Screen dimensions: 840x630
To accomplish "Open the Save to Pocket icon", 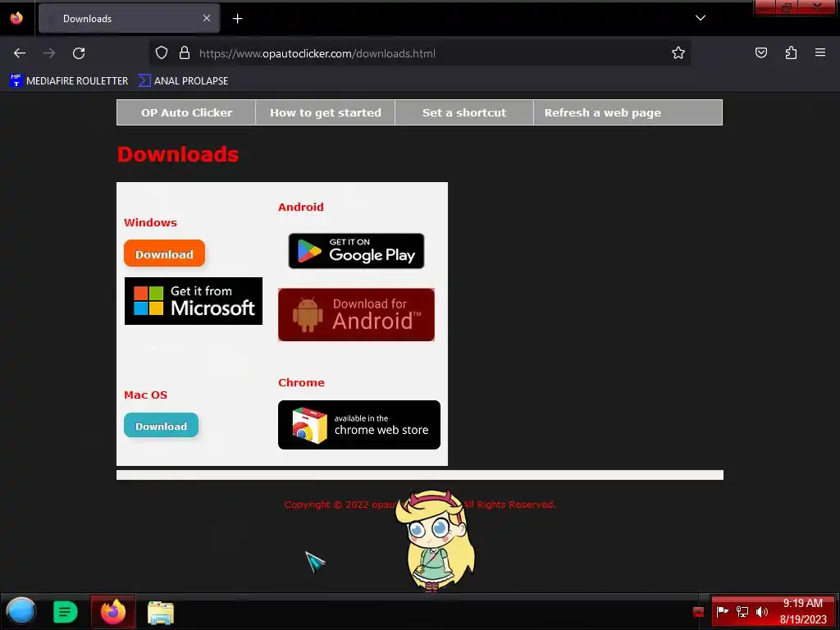I will click(760, 53).
